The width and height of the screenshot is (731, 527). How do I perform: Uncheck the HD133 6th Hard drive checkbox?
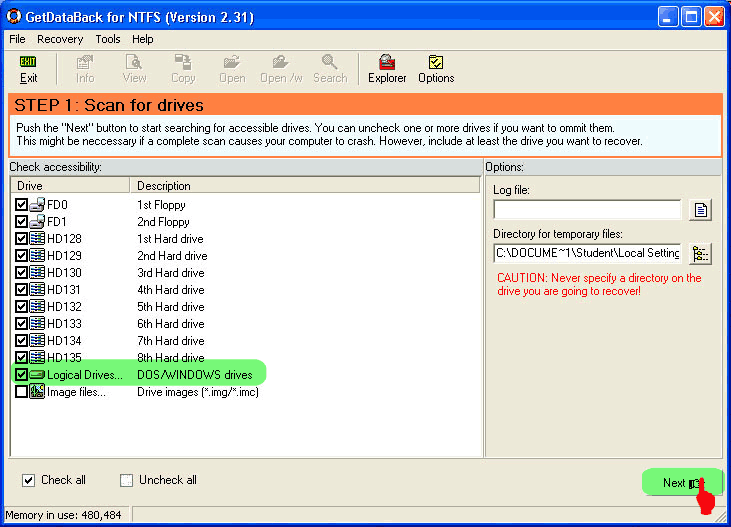click(21, 324)
